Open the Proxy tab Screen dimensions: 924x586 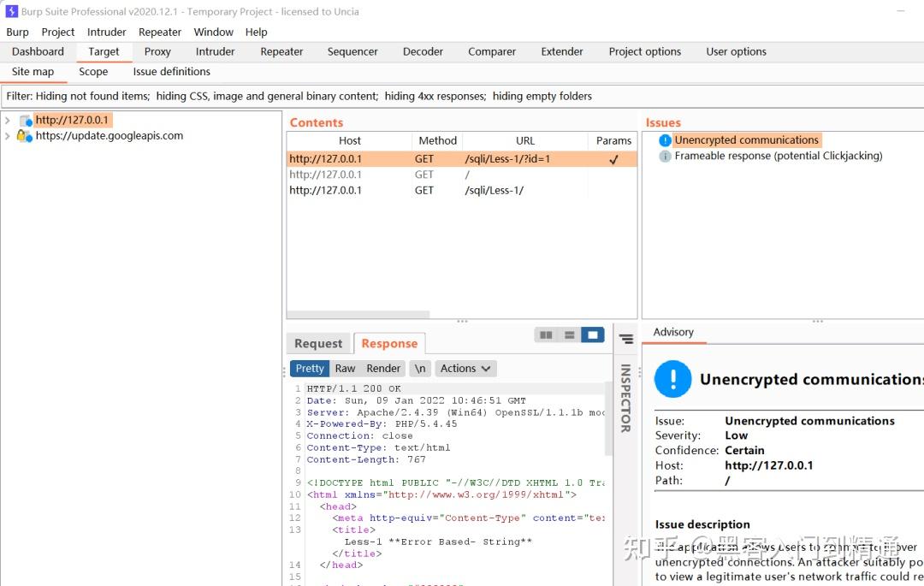point(157,51)
